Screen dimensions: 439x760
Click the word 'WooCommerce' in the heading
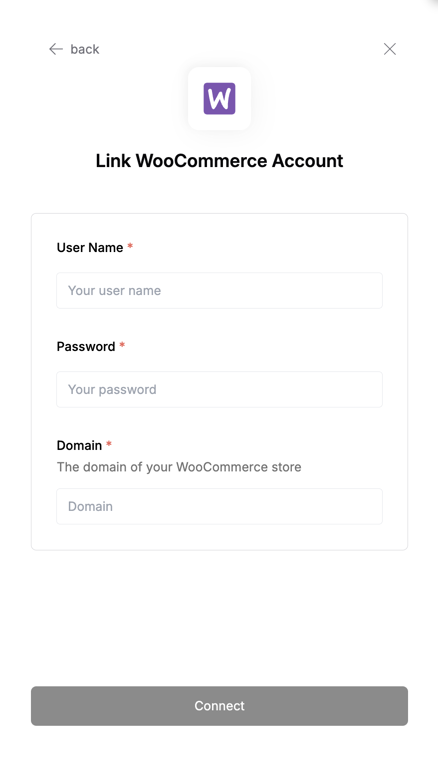click(201, 161)
